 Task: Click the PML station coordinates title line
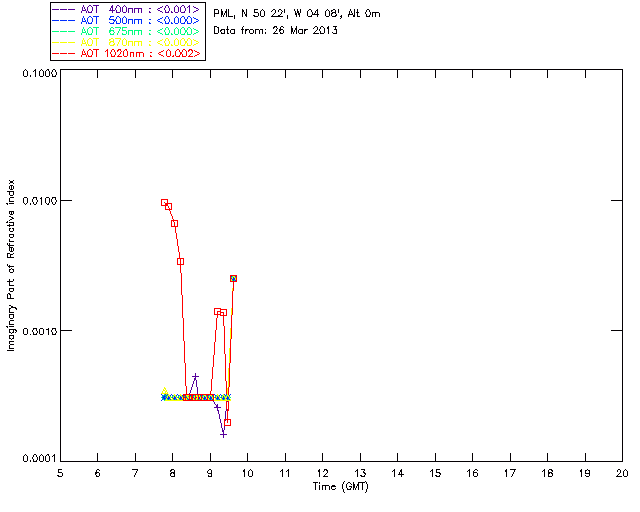point(297,14)
